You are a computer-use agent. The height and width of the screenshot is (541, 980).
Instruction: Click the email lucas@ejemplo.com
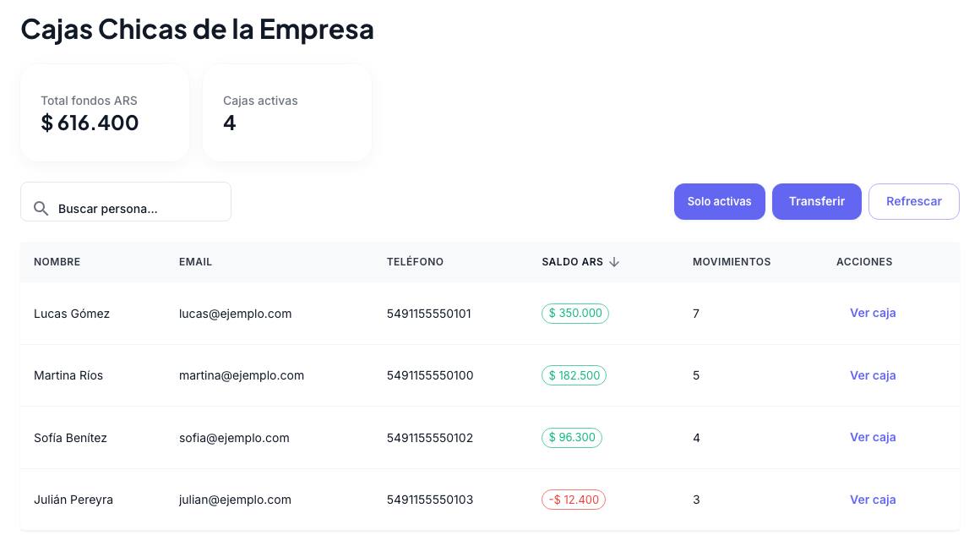235,314
